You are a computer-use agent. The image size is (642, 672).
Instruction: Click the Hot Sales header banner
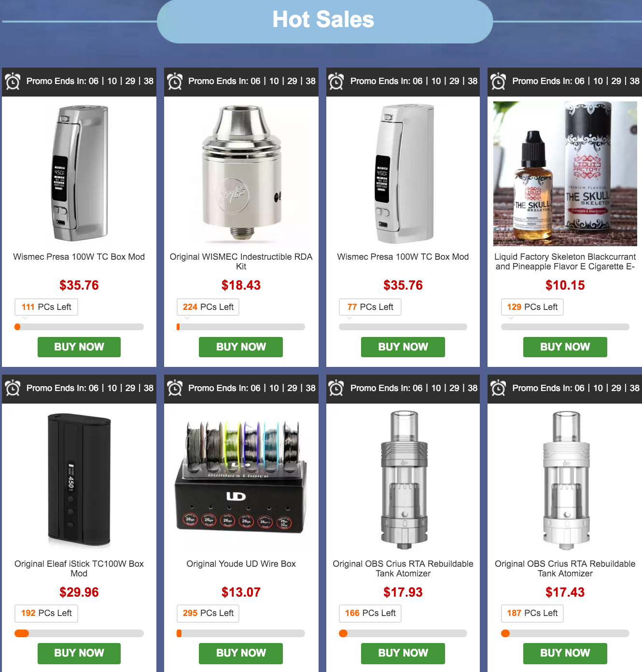tap(324, 20)
